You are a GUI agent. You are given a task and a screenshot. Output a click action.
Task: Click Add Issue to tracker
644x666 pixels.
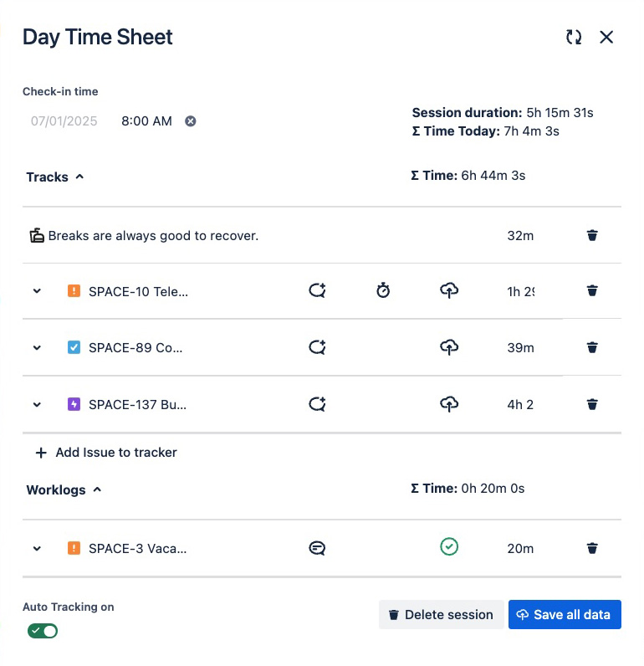point(106,453)
